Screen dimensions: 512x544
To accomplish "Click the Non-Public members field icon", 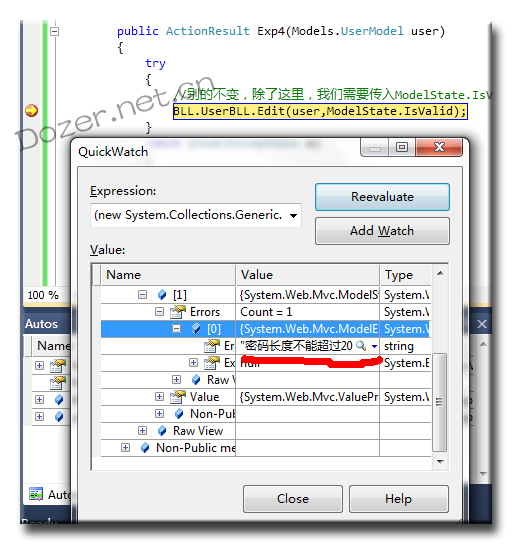I will (145, 448).
